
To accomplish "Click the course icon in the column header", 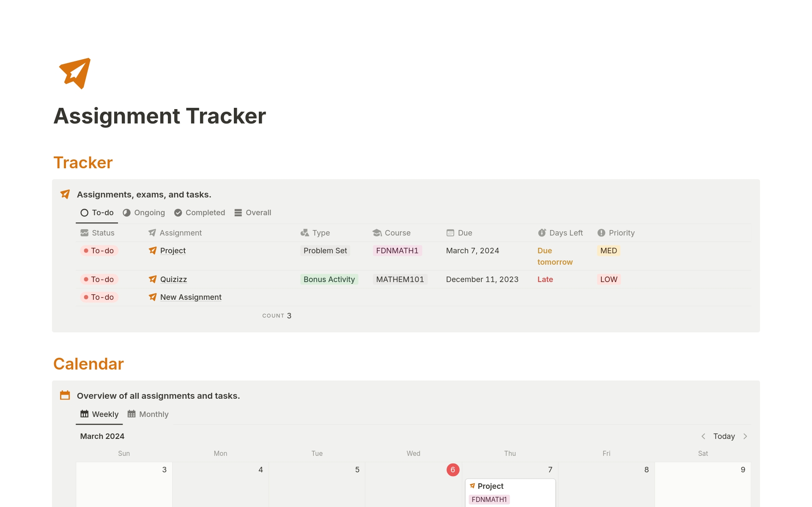I will pos(376,233).
